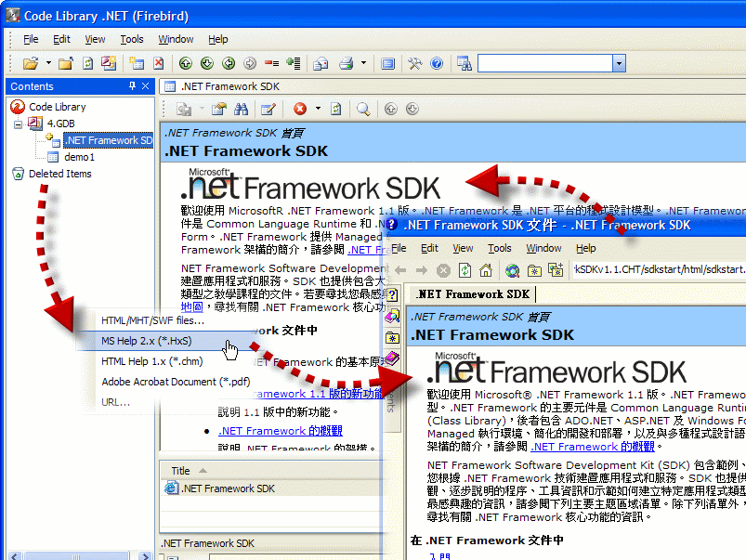This screenshot has width=746, height=560.
Task: Choose Adobe Acrobat Document (*.pdf) menu entry
Action: click(x=176, y=382)
